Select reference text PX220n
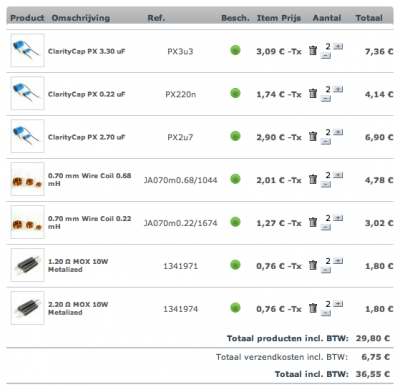The height and width of the screenshot is (387, 400). point(181,95)
